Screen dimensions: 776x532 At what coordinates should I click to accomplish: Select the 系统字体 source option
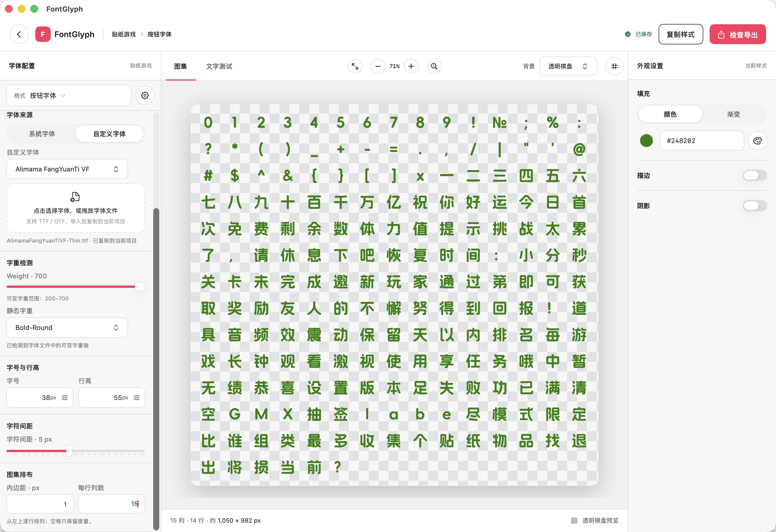pos(42,134)
